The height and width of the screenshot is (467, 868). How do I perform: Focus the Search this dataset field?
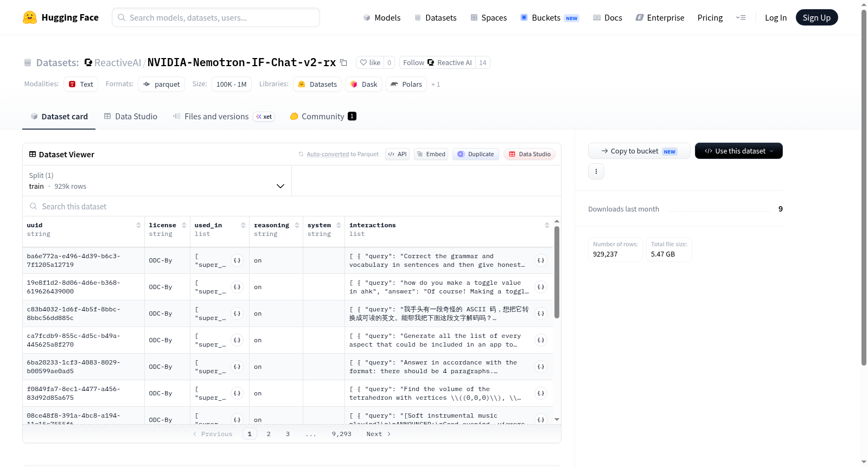[x=292, y=206]
